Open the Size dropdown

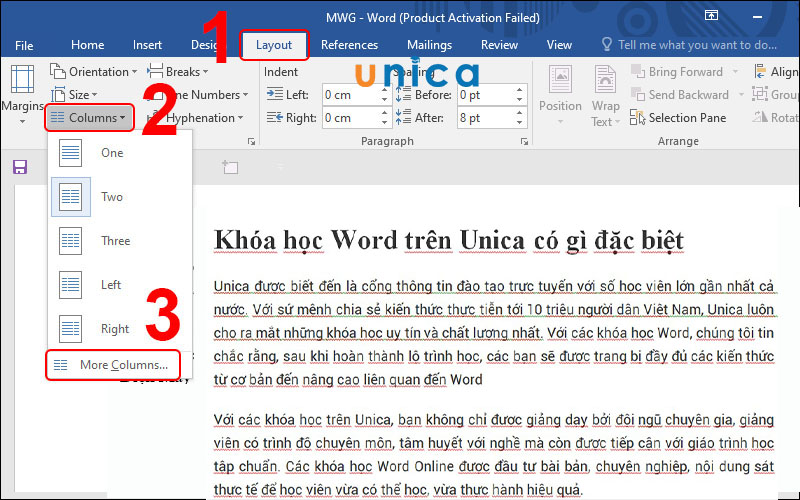pyautogui.click(x=74, y=95)
